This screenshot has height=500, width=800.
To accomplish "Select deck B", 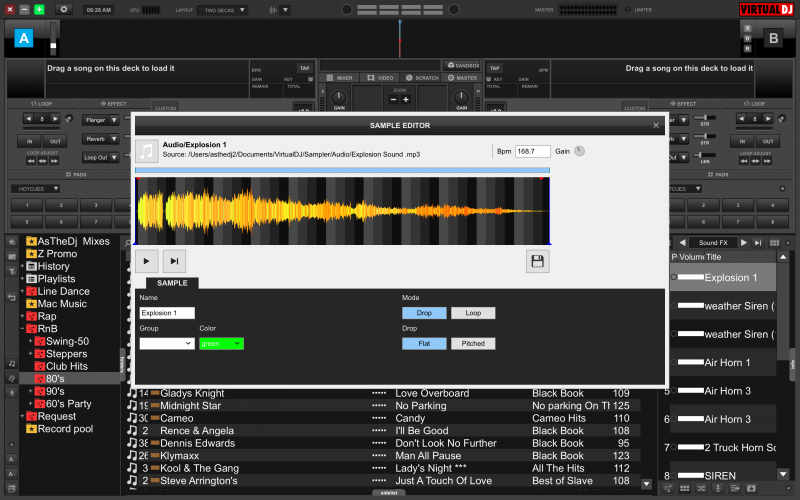I will (773, 38).
